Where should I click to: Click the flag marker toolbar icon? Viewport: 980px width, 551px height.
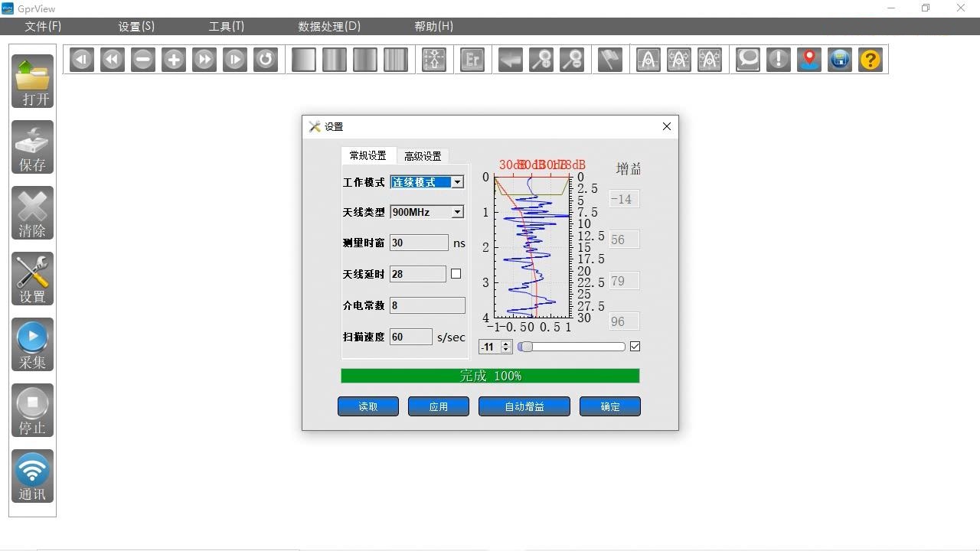click(x=610, y=60)
